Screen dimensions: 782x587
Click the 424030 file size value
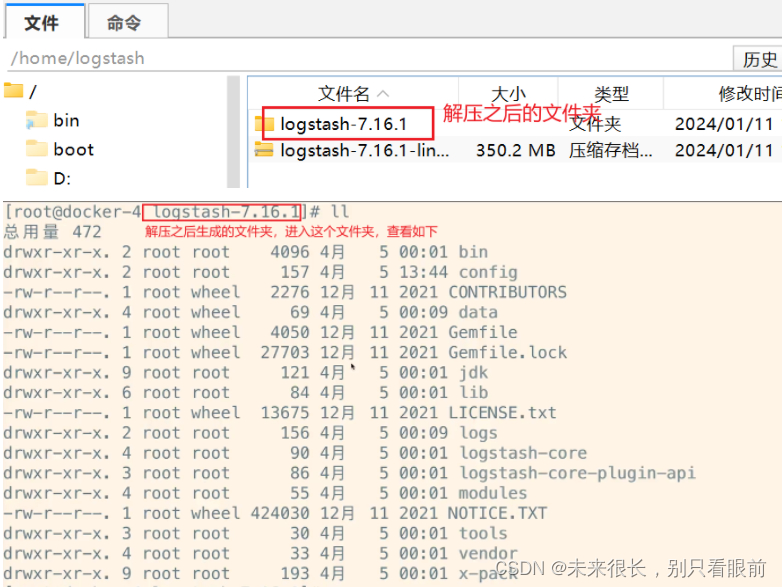click(280, 513)
